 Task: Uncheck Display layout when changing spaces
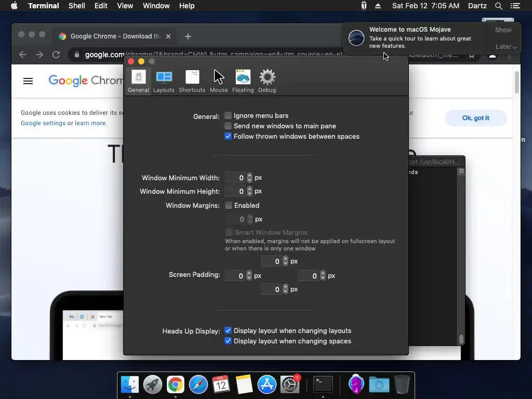click(x=228, y=341)
